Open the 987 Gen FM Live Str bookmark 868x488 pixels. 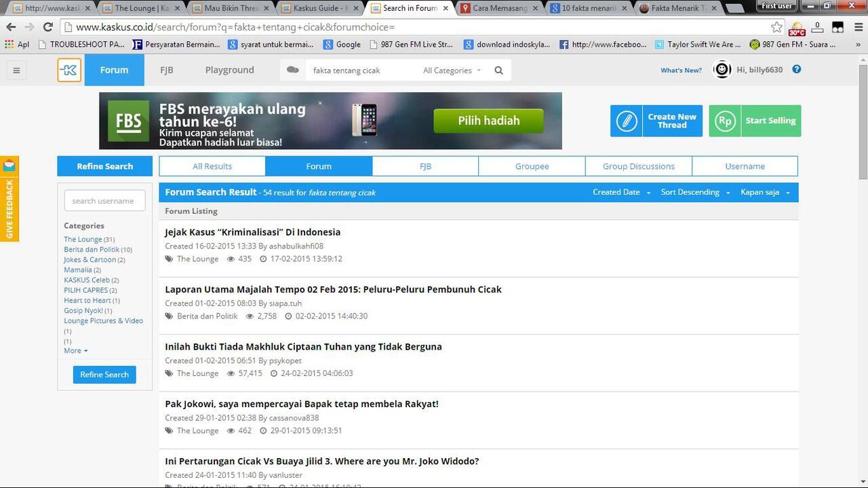411,44
